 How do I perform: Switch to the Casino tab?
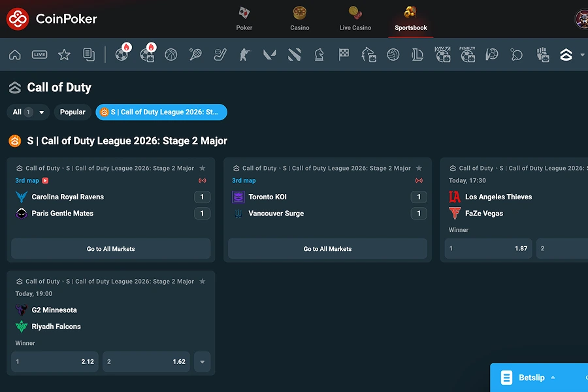(300, 18)
